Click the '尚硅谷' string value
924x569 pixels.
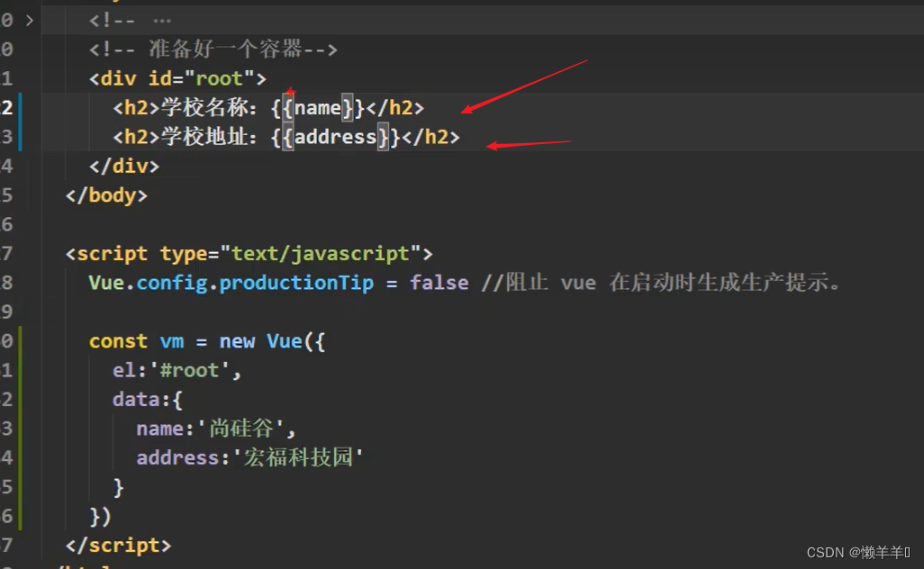click(241, 429)
